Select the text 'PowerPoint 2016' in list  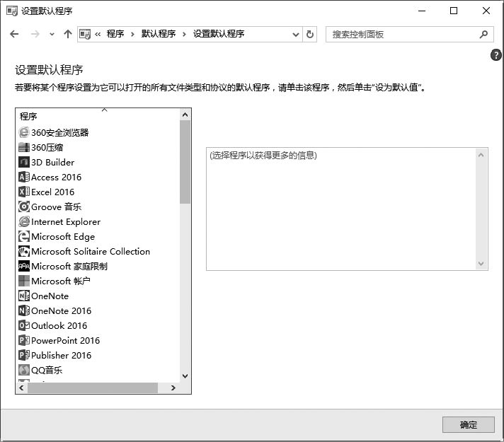(66, 340)
